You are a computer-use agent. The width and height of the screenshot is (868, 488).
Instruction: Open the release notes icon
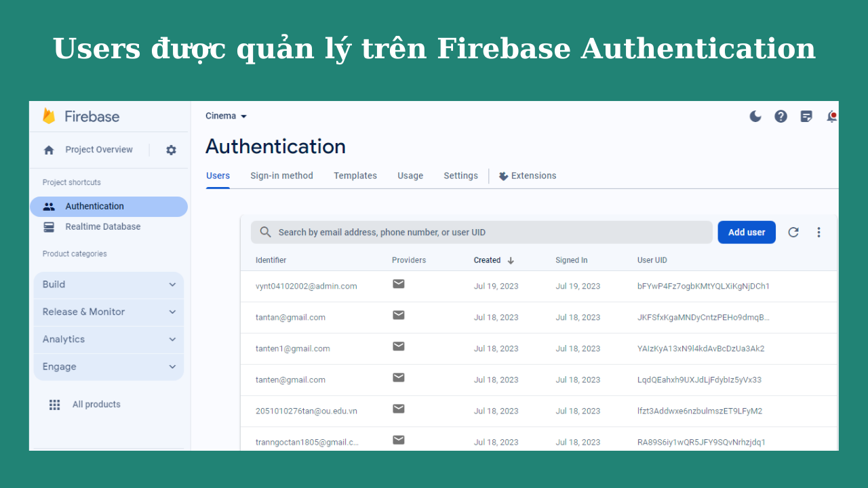tap(806, 117)
